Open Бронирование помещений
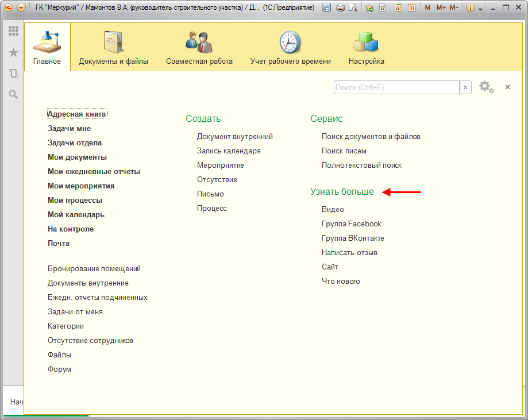 point(94,269)
